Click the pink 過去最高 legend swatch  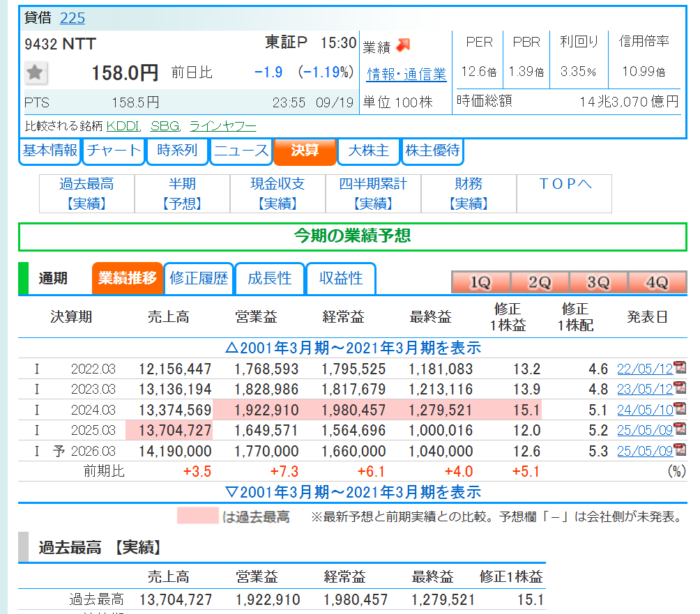197,516
